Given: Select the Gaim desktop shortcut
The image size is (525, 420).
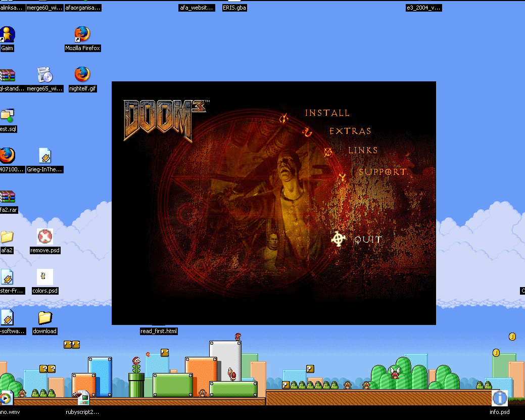Looking at the screenshot, I should (x=8, y=34).
